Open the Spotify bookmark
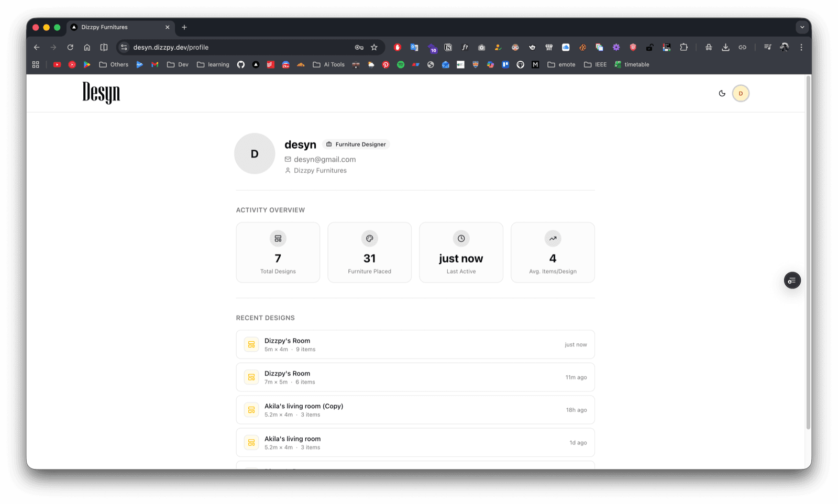This screenshot has width=838, height=504. (401, 64)
